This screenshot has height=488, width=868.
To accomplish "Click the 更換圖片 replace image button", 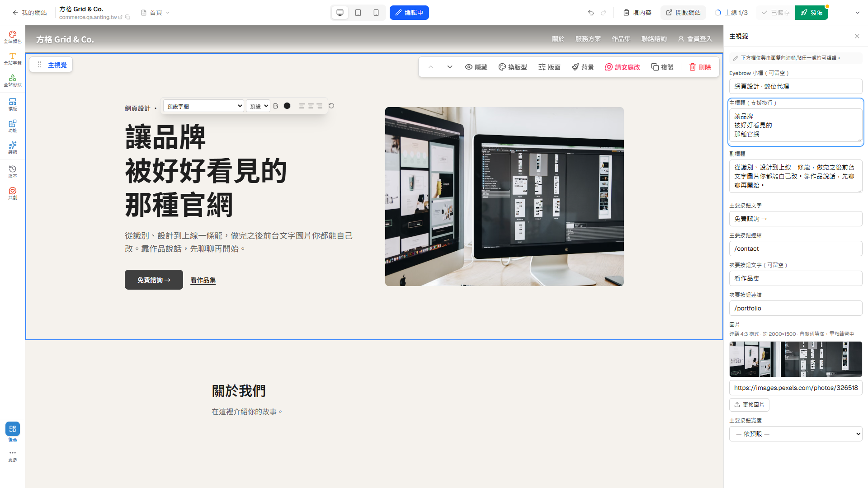I will point(749,404).
